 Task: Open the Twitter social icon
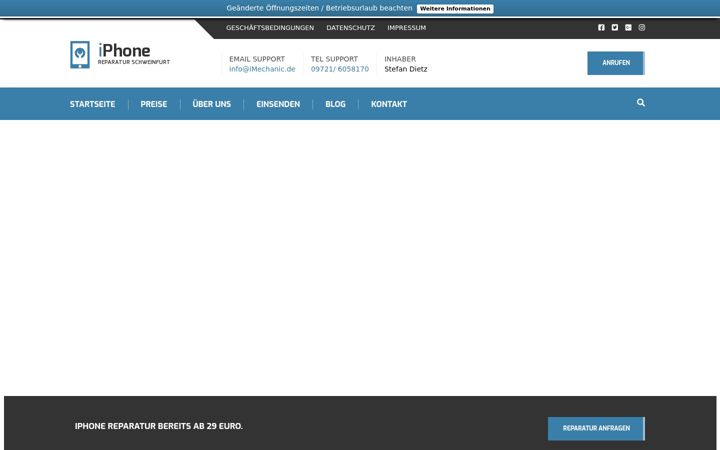[614, 28]
